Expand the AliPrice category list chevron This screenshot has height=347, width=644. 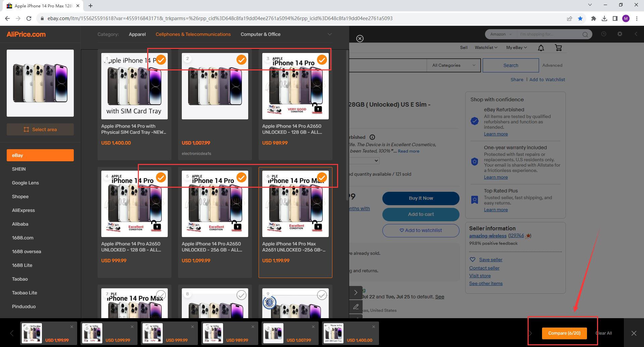(x=330, y=34)
